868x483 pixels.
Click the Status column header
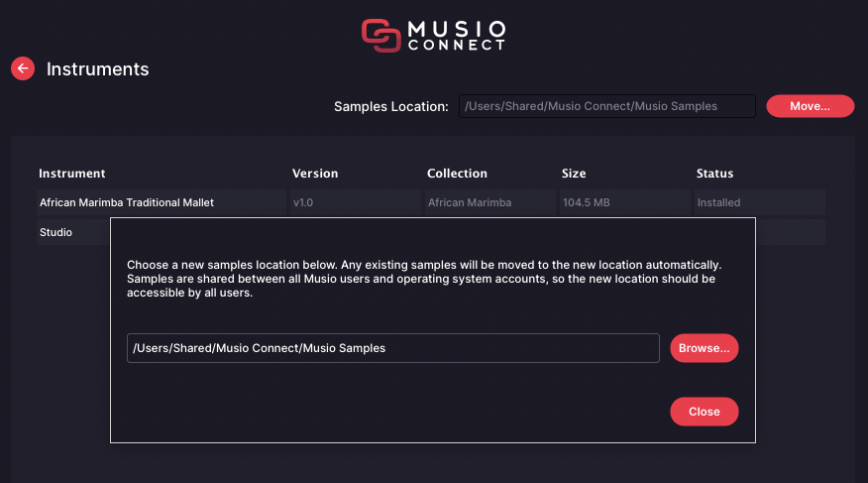pyautogui.click(x=714, y=174)
